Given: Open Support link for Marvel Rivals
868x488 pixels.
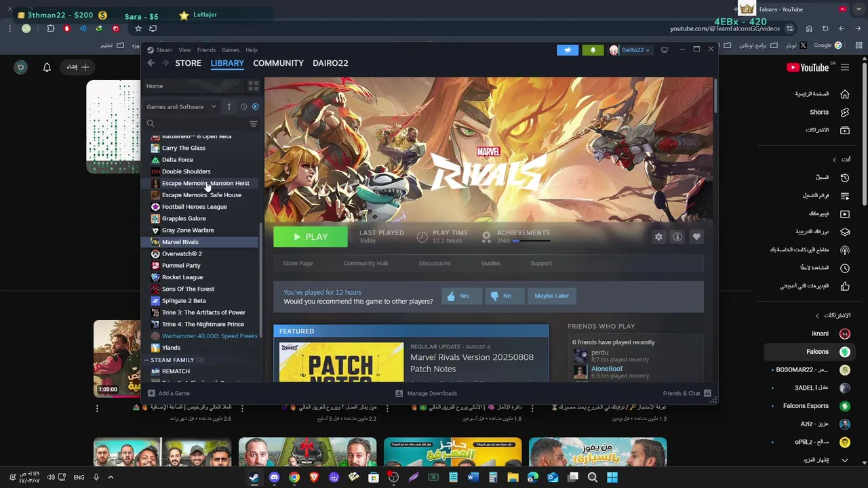Looking at the screenshot, I should tap(541, 263).
